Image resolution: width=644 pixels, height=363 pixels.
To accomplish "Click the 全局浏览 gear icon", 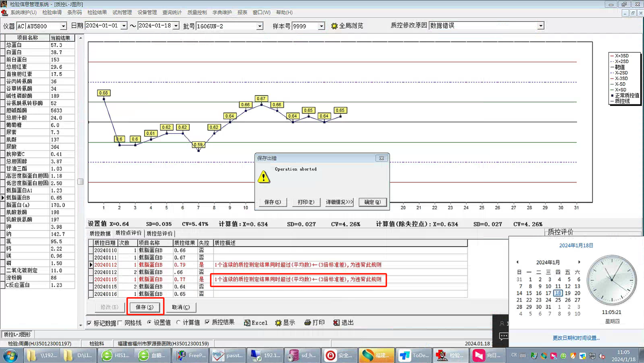I will [x=334, y=26].
